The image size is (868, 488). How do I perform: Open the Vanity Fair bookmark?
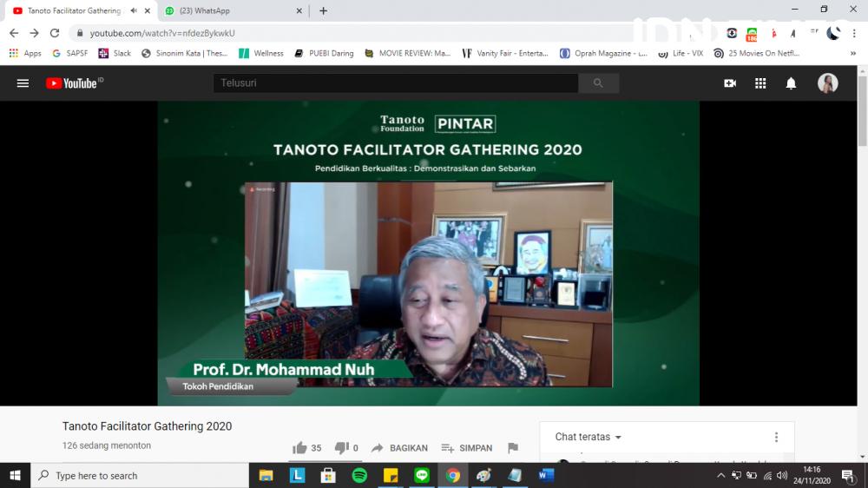click(x=505, y=53)
